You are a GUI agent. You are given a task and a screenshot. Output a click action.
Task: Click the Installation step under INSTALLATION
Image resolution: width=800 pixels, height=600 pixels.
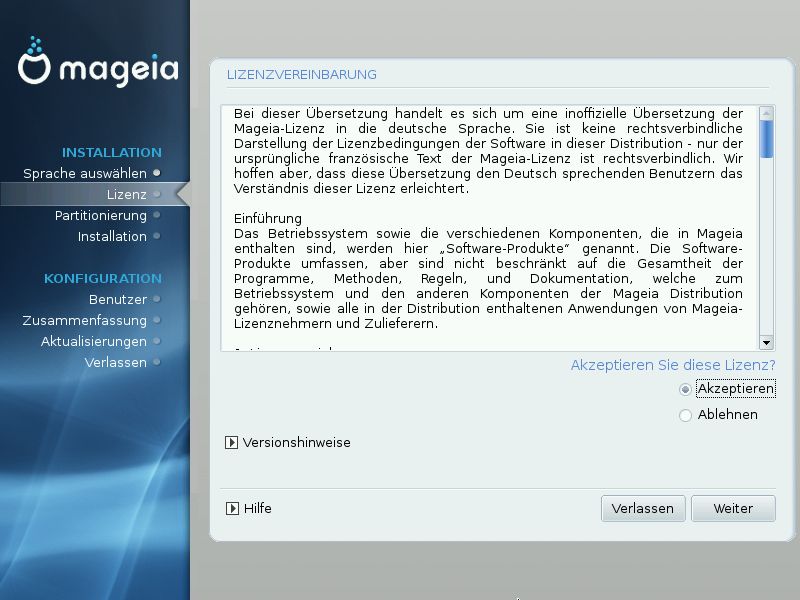pyautogui.click(x=112, y=236)
